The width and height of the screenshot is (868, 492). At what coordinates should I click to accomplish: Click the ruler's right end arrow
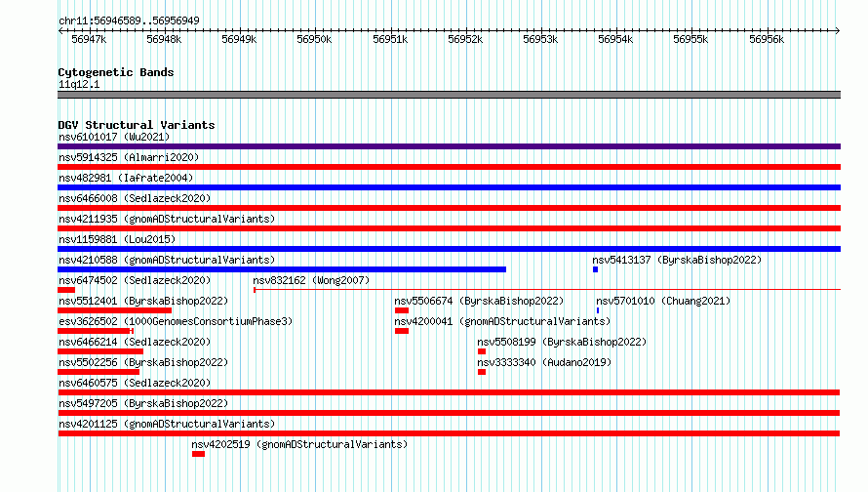[x=838, y=30]
